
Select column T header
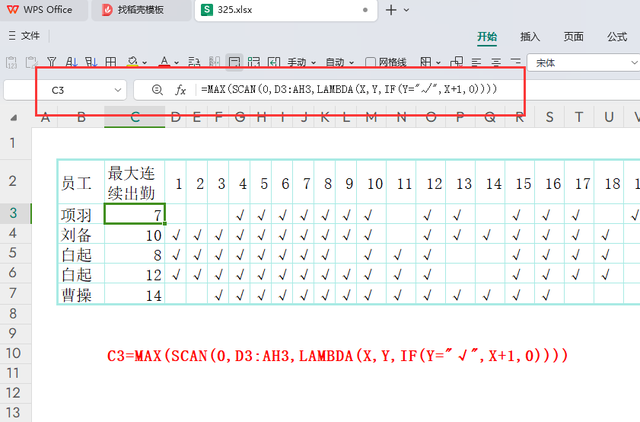579,118
